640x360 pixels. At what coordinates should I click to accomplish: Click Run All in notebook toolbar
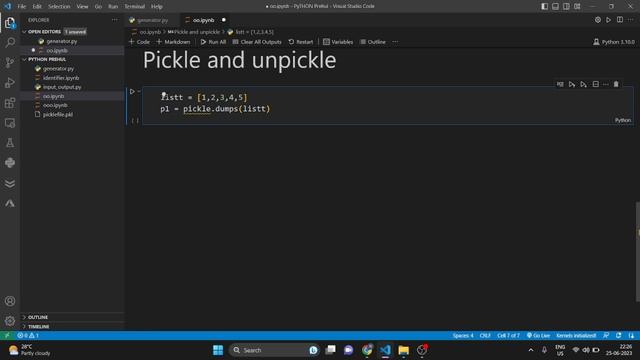tap(213, 42)
